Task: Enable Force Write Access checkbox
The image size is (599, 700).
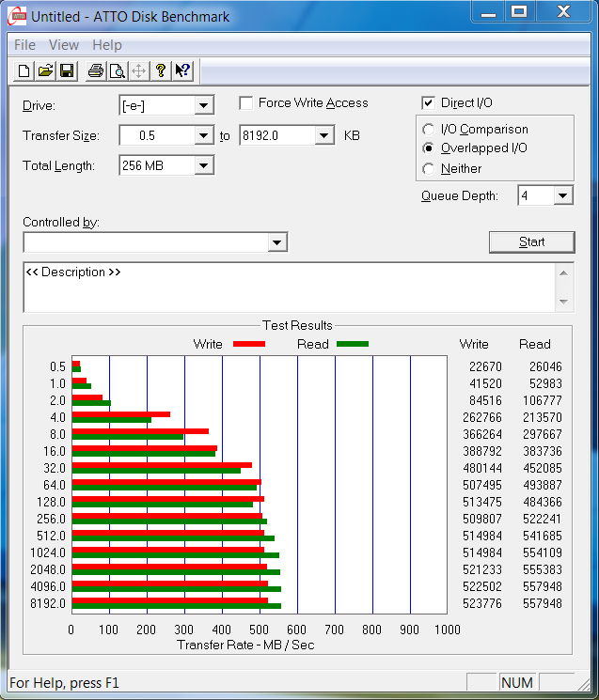Action: click(x=246, y=103)
